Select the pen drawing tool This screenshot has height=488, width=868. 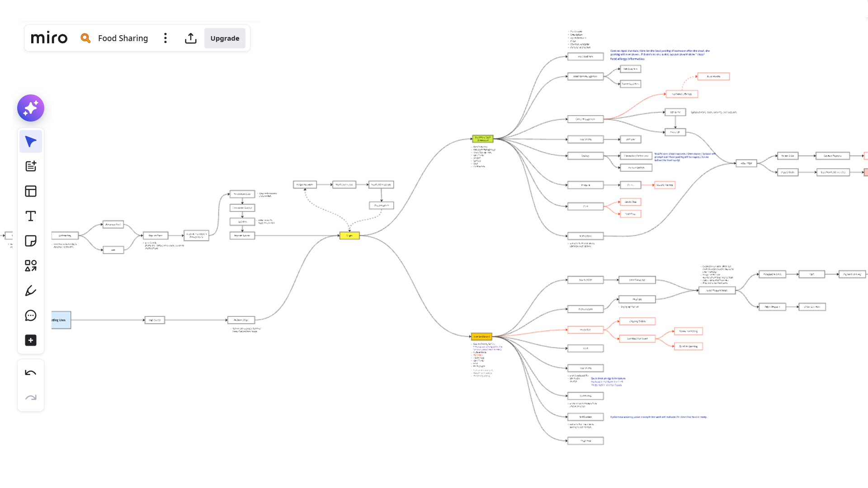30,291
